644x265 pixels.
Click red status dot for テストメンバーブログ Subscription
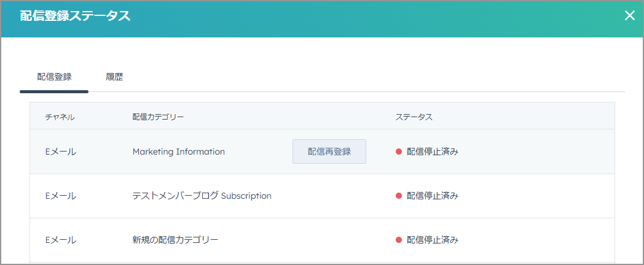point(398,196)
